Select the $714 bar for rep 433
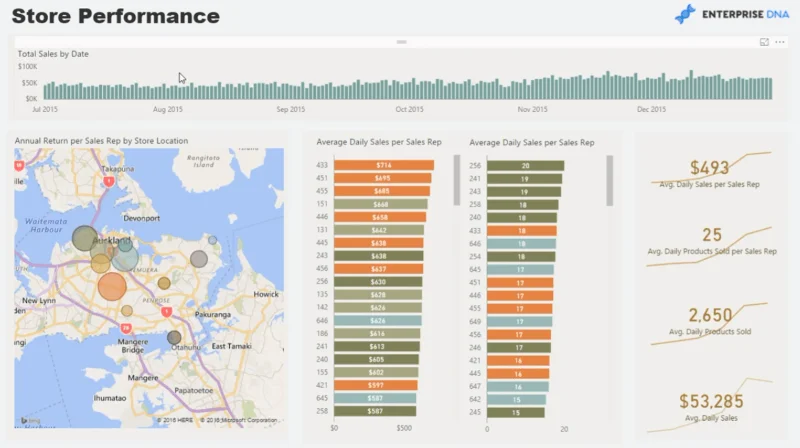800x448 pixels. point(384,165)
